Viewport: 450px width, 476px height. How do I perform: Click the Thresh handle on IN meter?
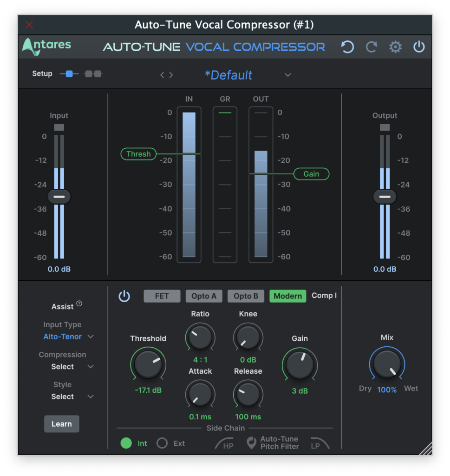pos(138,154)
